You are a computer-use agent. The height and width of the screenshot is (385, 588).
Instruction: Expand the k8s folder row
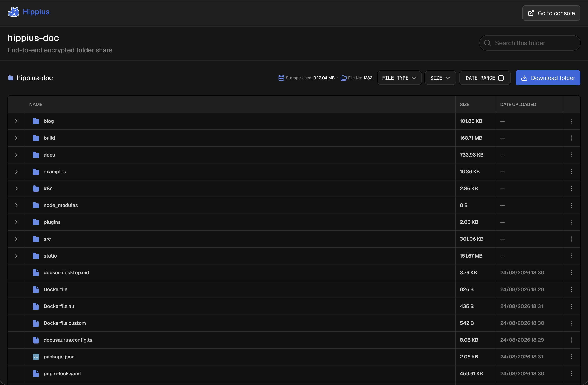[16, 189]
